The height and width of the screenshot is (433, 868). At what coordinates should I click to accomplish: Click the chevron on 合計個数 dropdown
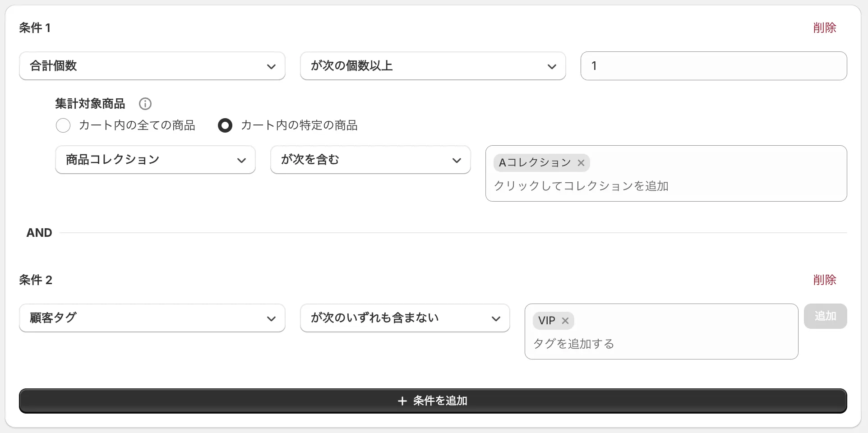click(x=271, y=66)
